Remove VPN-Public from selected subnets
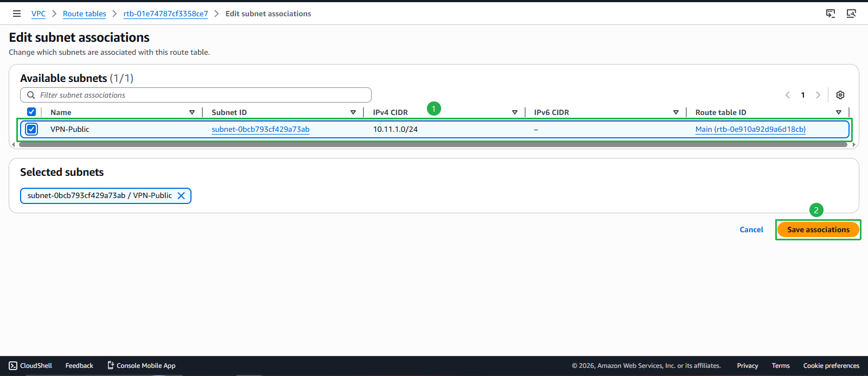868x376 pixels. pos(181,196)
